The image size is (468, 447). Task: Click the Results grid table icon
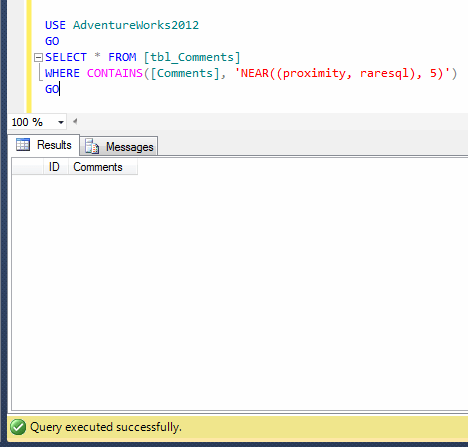[23, 145]
